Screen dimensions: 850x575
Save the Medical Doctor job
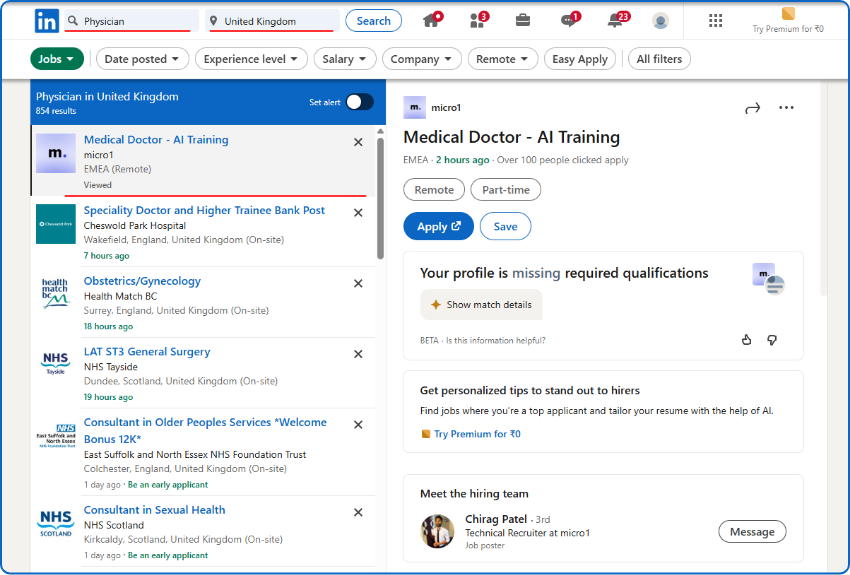(x=505, y=227)
